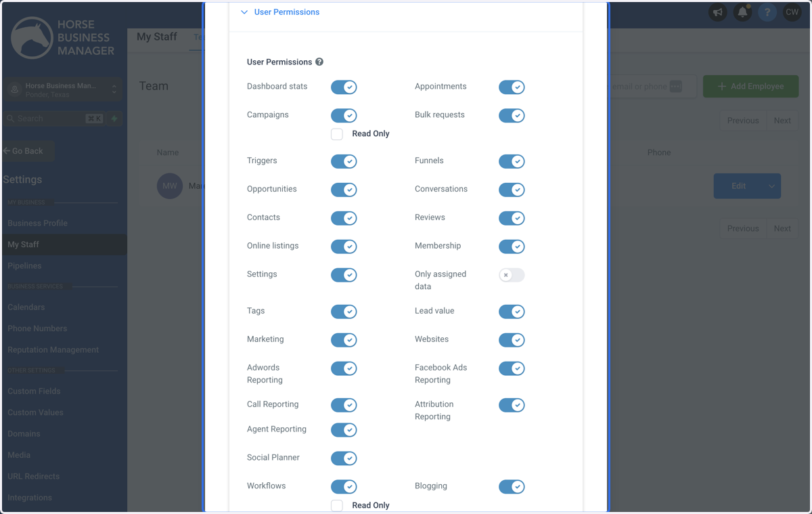Toggle Appointments permission
812x514 pixels.
click(x=512, y=87)
